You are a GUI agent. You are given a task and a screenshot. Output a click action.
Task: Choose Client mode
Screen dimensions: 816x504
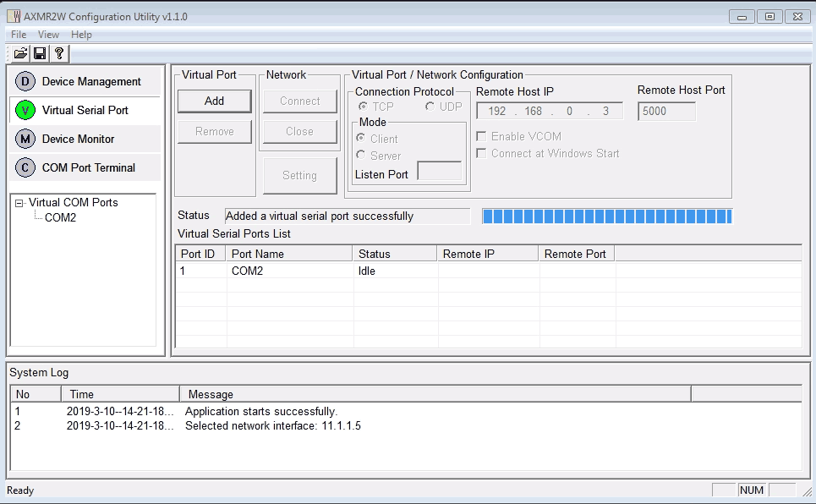click(360, 138)
